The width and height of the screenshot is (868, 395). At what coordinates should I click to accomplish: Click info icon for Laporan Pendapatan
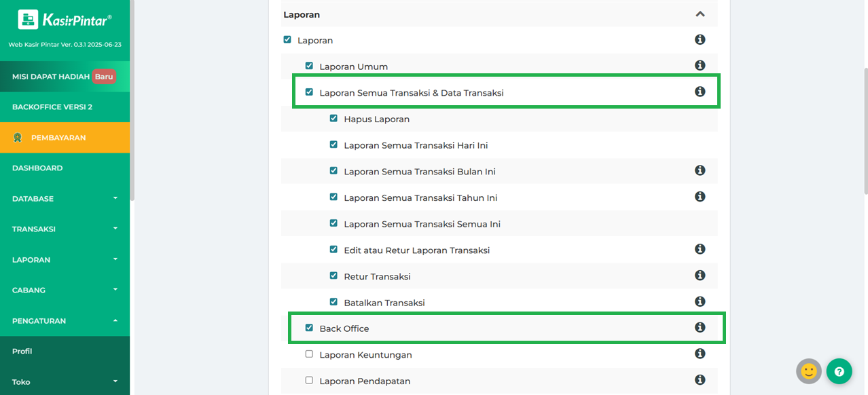click(700, 380)
